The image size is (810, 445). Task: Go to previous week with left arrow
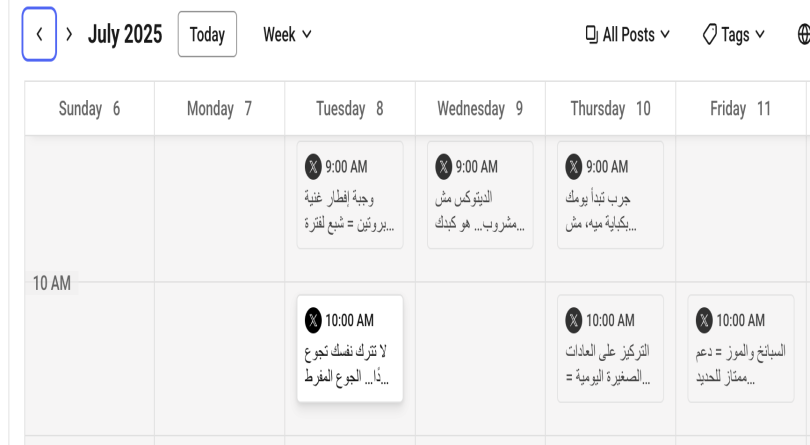[x=39, y=34]
